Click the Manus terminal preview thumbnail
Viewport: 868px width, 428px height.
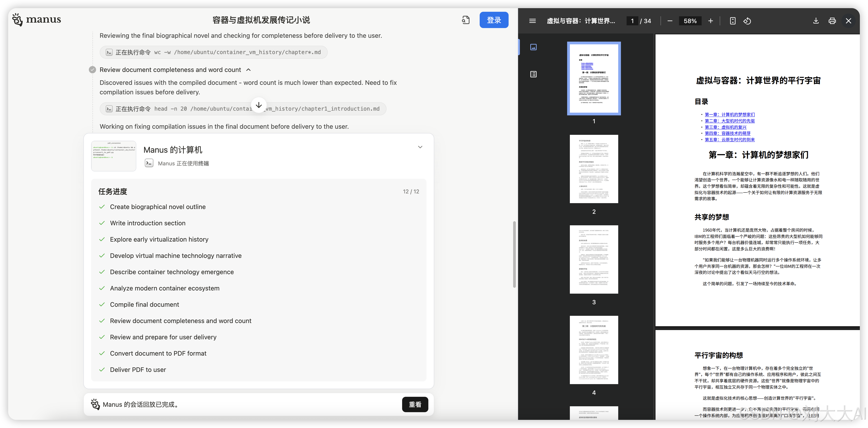[x=114, y=156]
